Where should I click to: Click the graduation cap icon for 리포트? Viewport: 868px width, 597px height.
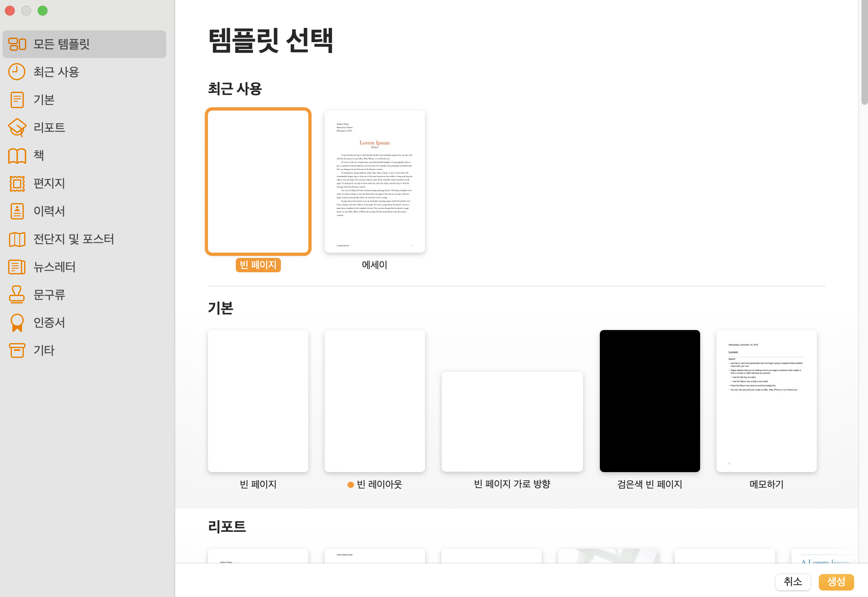tap(17, 127)
